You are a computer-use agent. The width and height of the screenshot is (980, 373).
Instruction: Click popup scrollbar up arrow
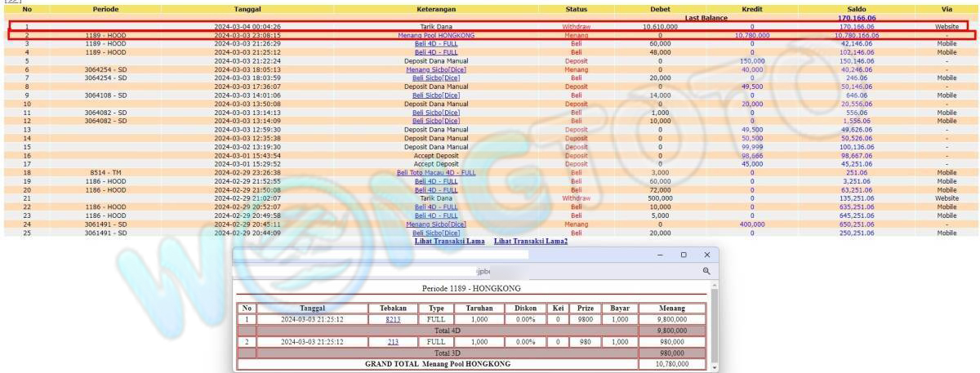tap(715, 286)
